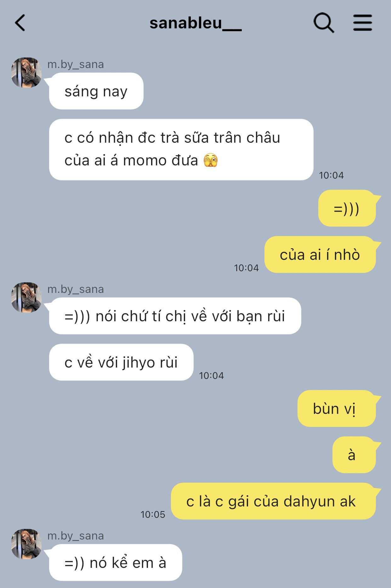Select the 'của ai í nhò' bubble
The height and width of the screenshot is (588, 391).
coord(320,254)
